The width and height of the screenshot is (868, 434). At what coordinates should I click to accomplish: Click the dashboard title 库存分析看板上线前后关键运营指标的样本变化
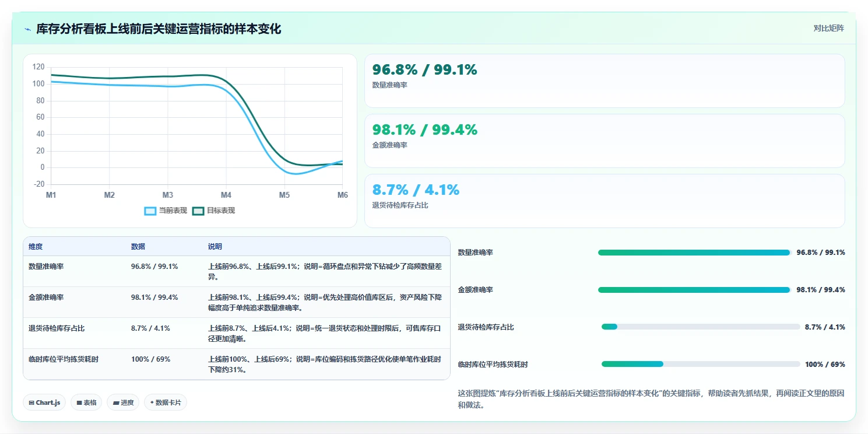point(159,29)
